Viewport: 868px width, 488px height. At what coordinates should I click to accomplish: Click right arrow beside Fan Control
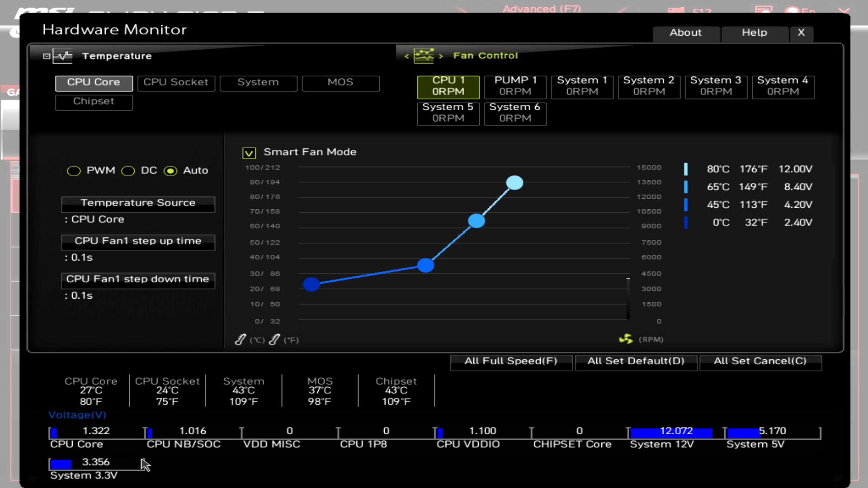pyautogui.click(x=441, y=56)
